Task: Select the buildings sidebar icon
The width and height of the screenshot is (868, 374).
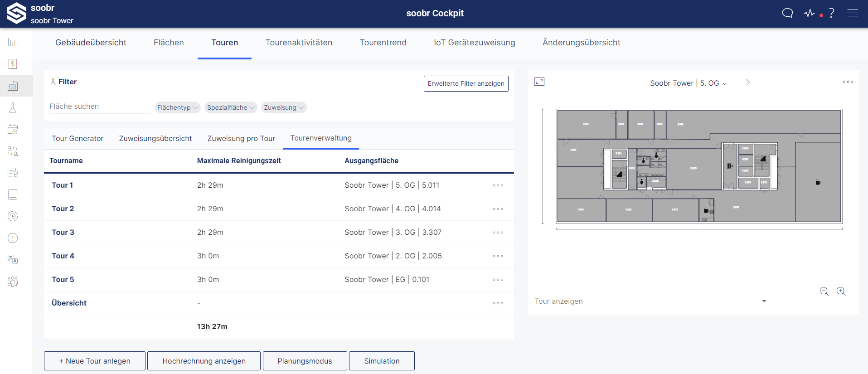Action: [x=13, y=86]
